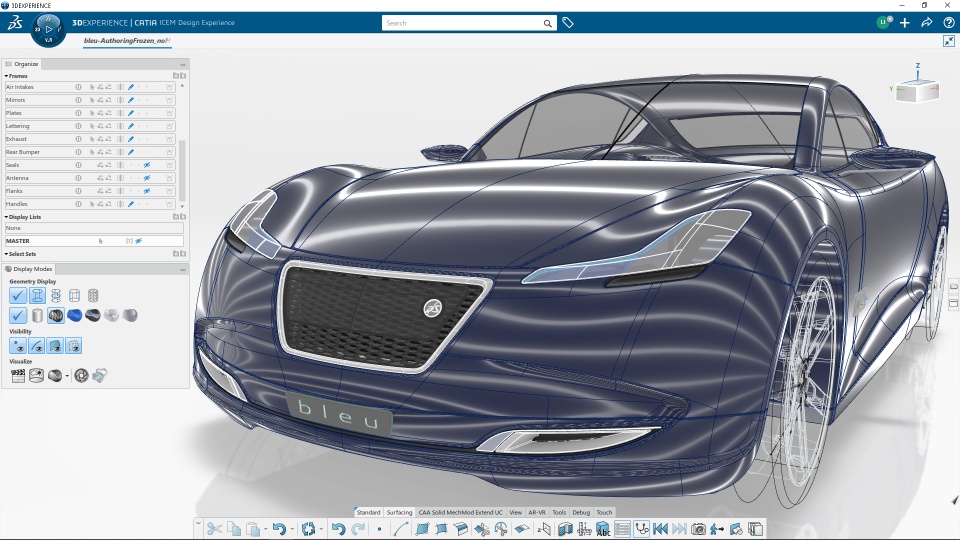Open the tag (6WTags) icon beside search
The width and height of the screenshot is (960, 540).
(568, 23)
